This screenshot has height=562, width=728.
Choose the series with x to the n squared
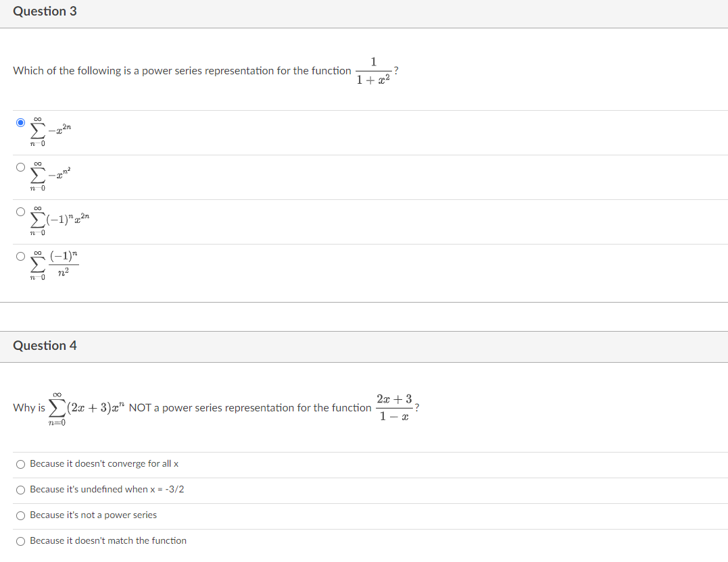(x=20, y=166)
